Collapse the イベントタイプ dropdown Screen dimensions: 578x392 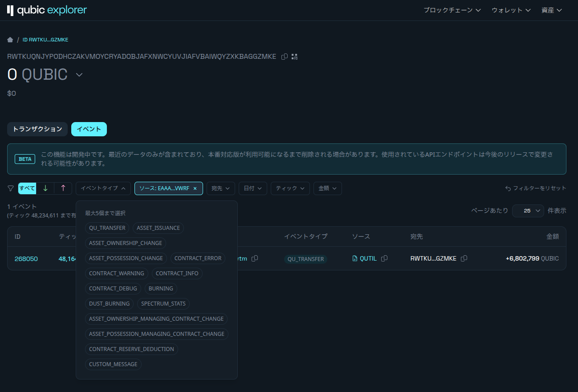click(103, 188)
